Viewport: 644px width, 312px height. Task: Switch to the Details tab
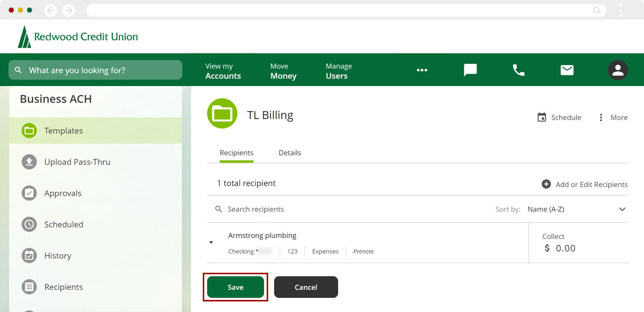[290, 152]
